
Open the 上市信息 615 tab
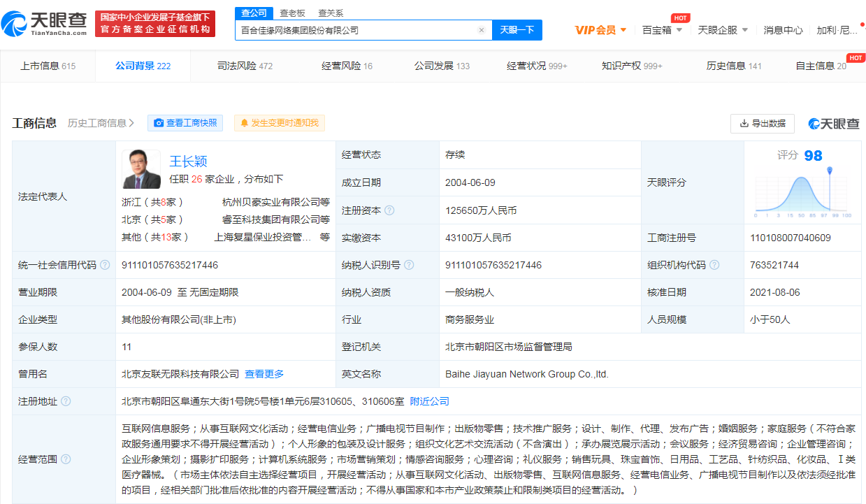[48, 66]
